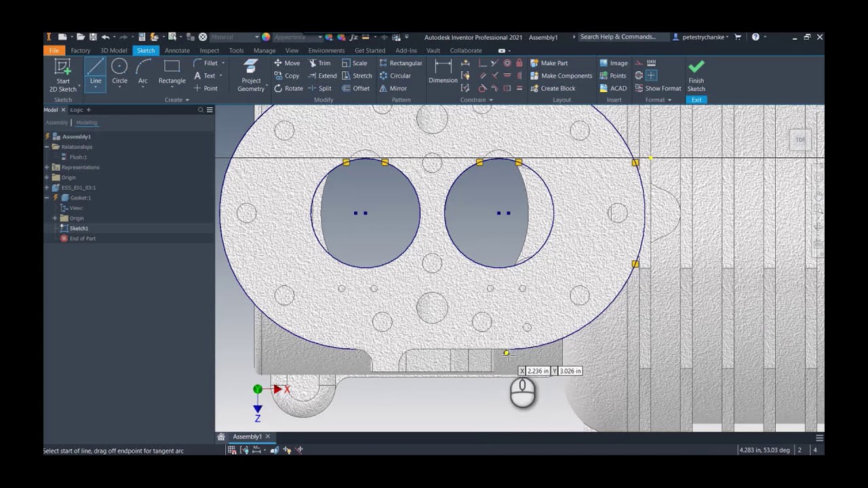
Task: Apply the Fix lock constraint icon
Action: (519, 63)
